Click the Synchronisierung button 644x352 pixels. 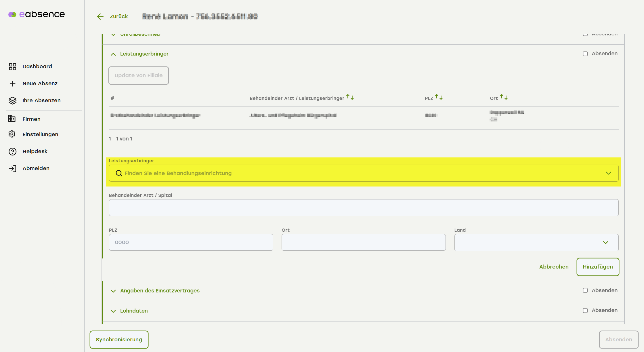point(119,340)
